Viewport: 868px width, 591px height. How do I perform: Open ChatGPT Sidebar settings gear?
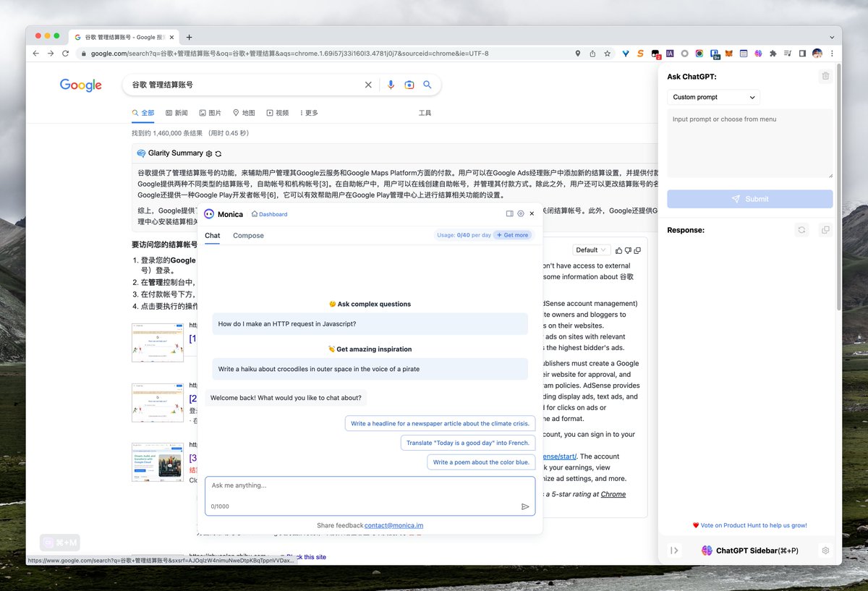pyautogui.click(x=825, y=550)
